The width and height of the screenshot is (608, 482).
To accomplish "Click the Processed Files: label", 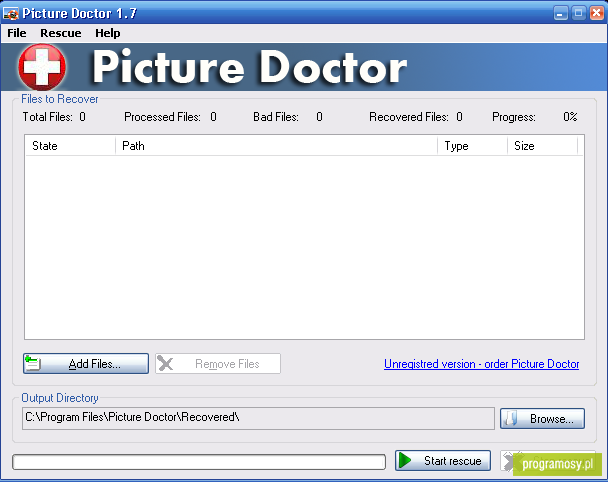I will click(162, 117).
